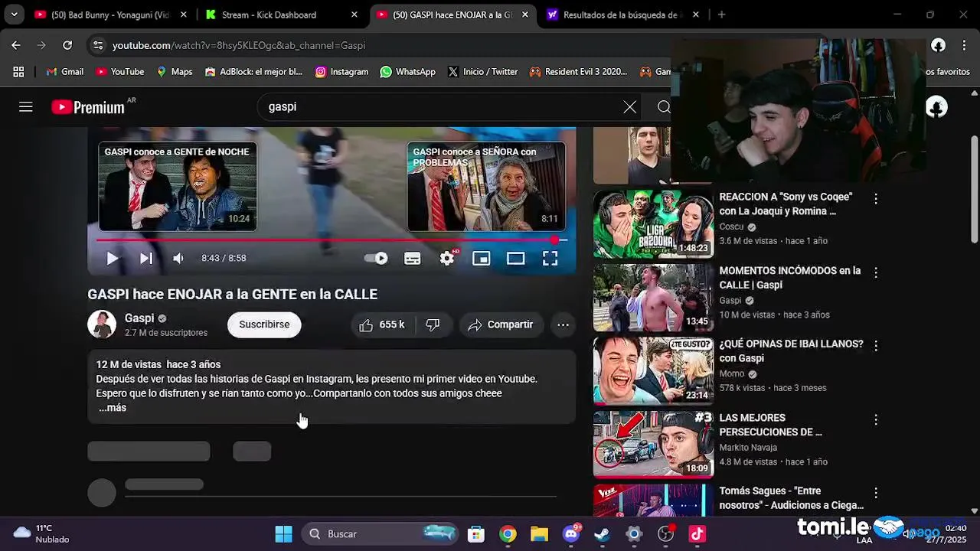
Task: Open the video settings gear
Action: point(447,259)
